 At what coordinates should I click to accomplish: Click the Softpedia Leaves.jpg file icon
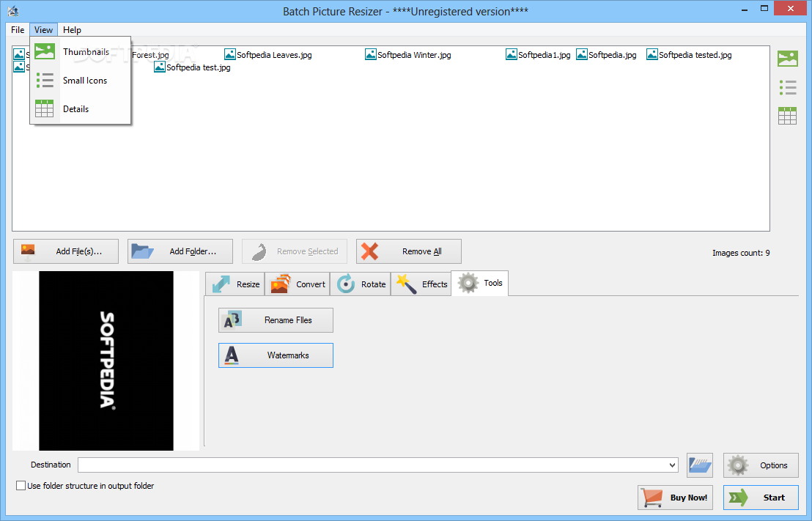[x=230, y=54]
